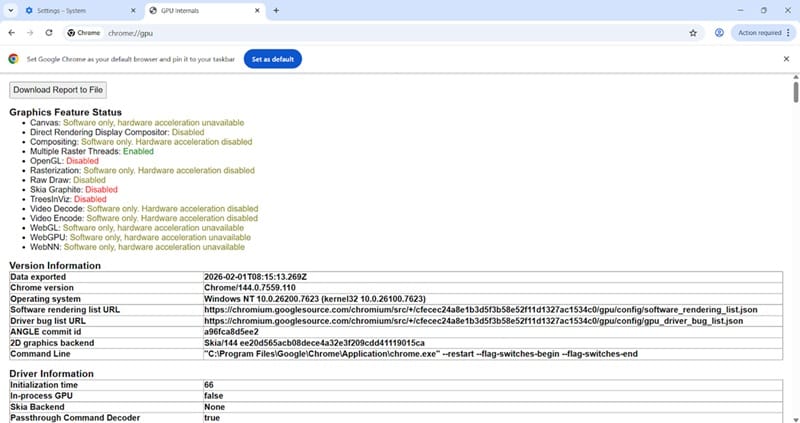
Task: Reload the chrome://gpu page
Action: [49, 33]
